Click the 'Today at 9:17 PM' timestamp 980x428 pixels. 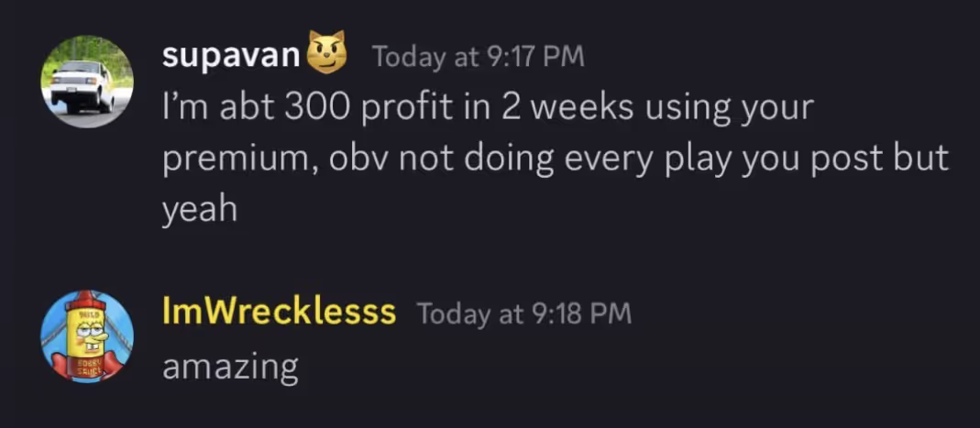[x=477, y=57]
